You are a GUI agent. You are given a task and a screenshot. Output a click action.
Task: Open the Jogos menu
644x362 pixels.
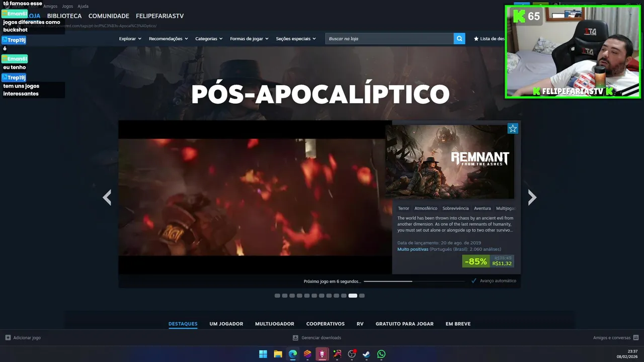(x=67, y=6)
